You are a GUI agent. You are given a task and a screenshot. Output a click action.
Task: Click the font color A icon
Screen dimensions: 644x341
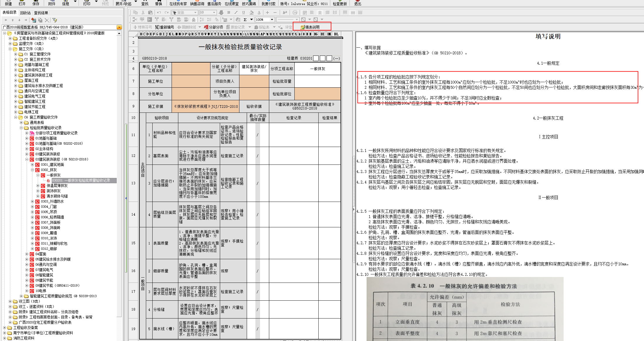tap(259, 13)
